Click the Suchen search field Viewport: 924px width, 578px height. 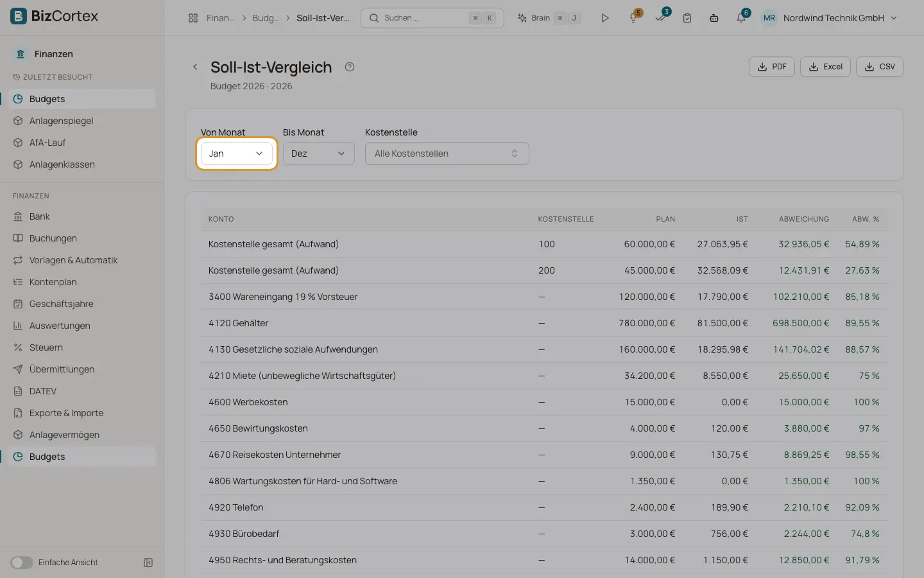(432, 18)
